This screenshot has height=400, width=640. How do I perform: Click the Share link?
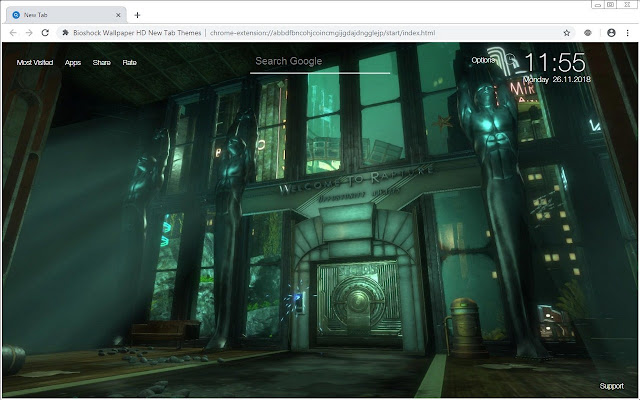(x=101, y=62)
